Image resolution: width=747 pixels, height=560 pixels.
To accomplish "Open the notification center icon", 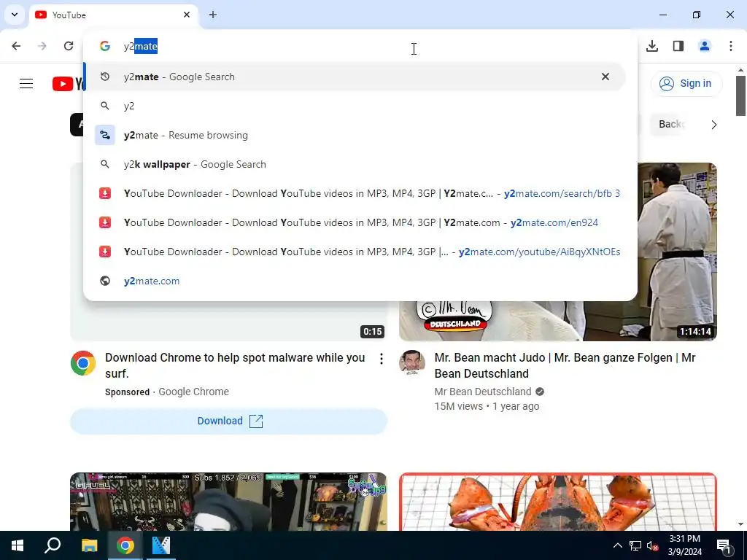I will (724, 546).
